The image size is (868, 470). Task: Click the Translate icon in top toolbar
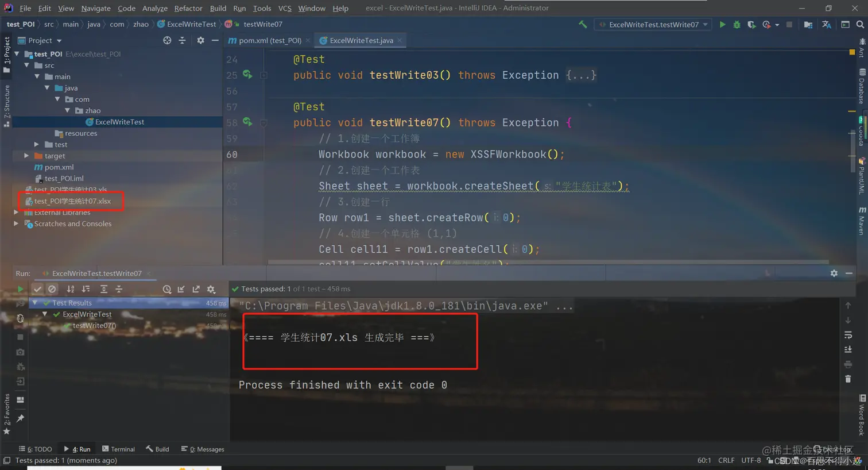pyautogui.click(x=827, y=25)
